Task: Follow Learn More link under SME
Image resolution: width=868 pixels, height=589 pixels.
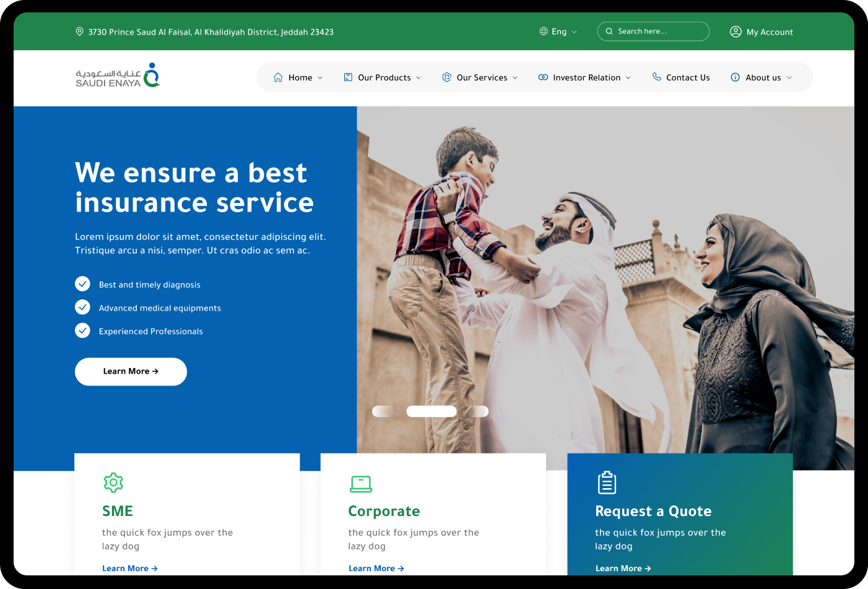Action: (130, 568)
